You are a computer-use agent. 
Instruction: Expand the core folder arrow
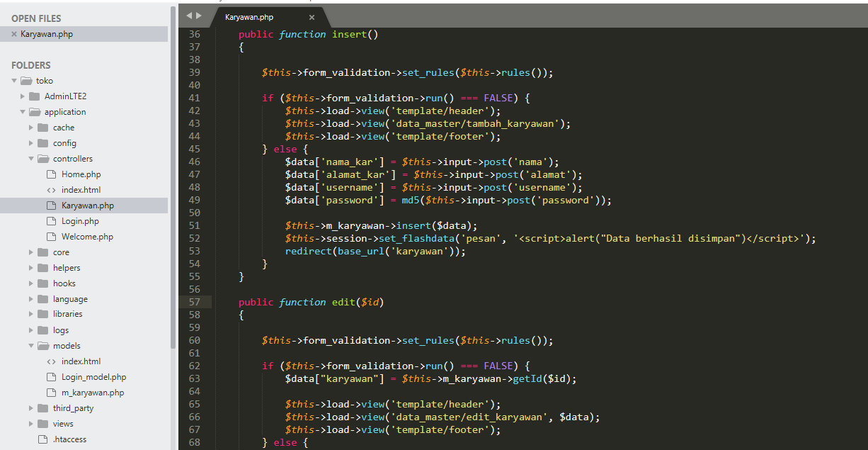[x=31, y=252]
